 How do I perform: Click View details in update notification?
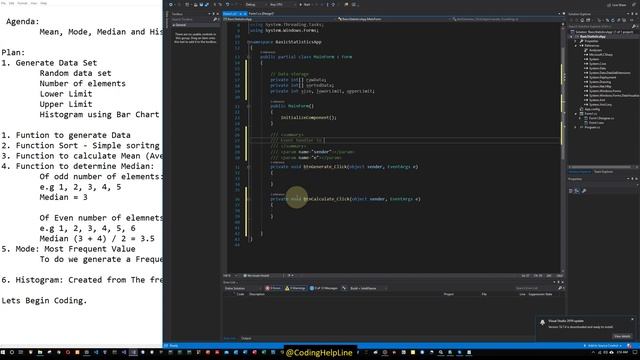pyautogui.click(x=622, y=336)
